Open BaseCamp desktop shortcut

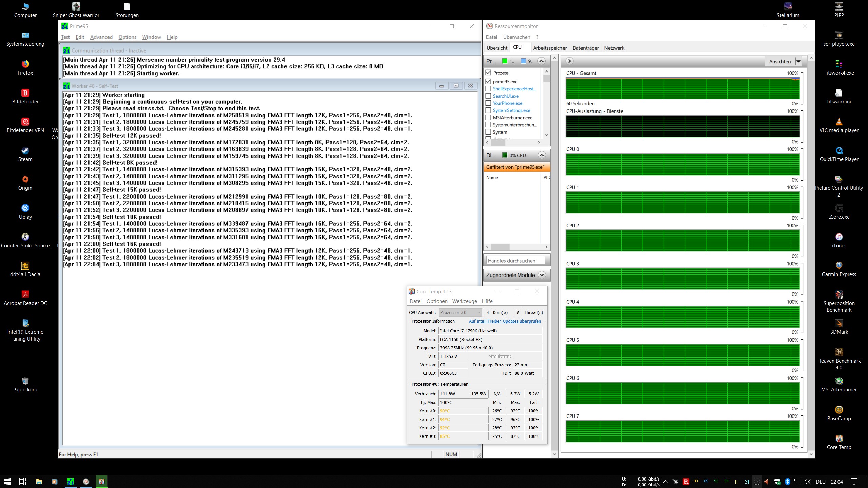tap(839, 413)
